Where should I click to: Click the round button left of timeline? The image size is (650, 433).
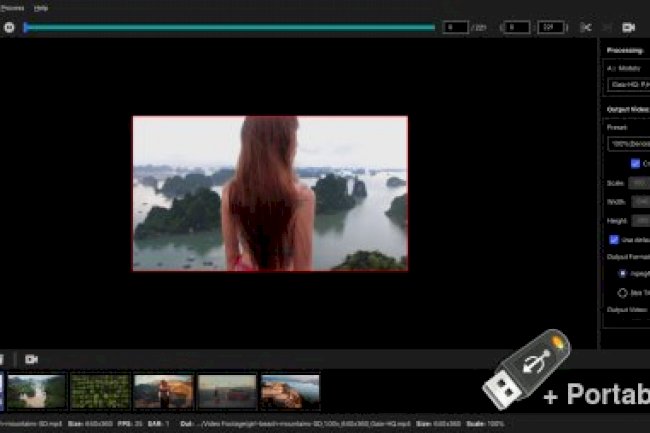tap(9, 27)
